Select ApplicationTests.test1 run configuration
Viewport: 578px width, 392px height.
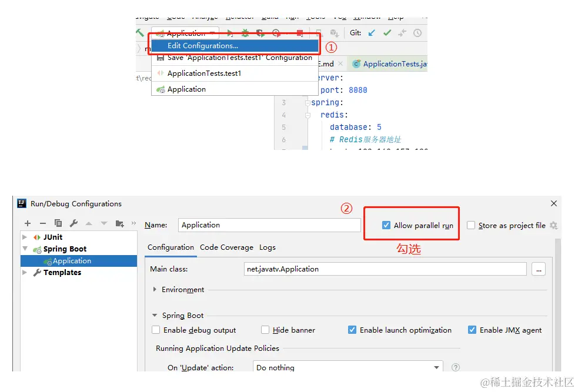pos(235,73)
